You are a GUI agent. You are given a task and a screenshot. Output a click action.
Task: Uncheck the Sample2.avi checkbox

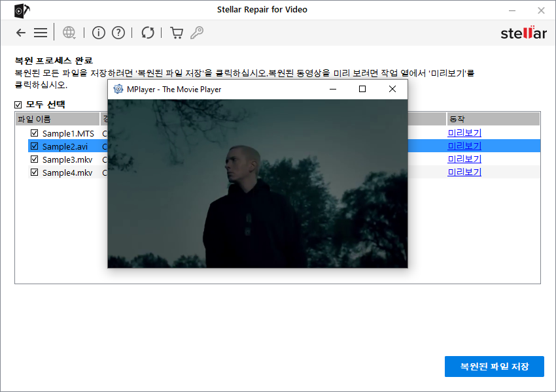(35, 146)
